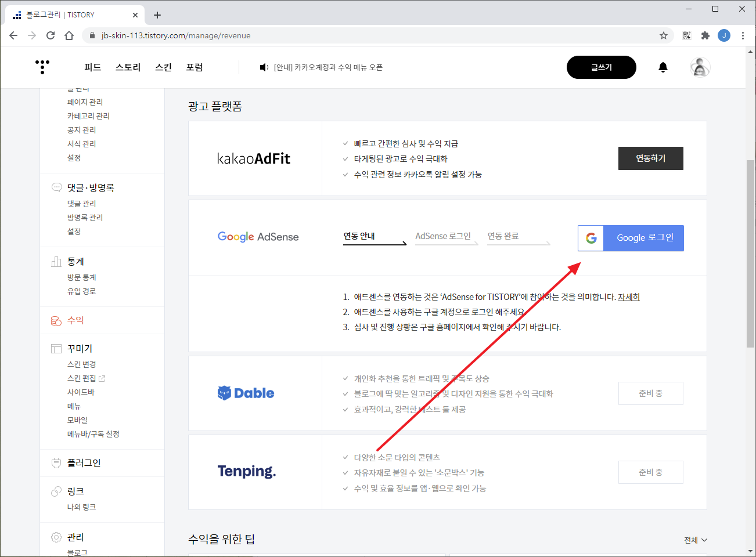Open 스킨 변경 in sidebar
Screen dimensions: 756x557
pyautogui.click(x=81, y=364)
